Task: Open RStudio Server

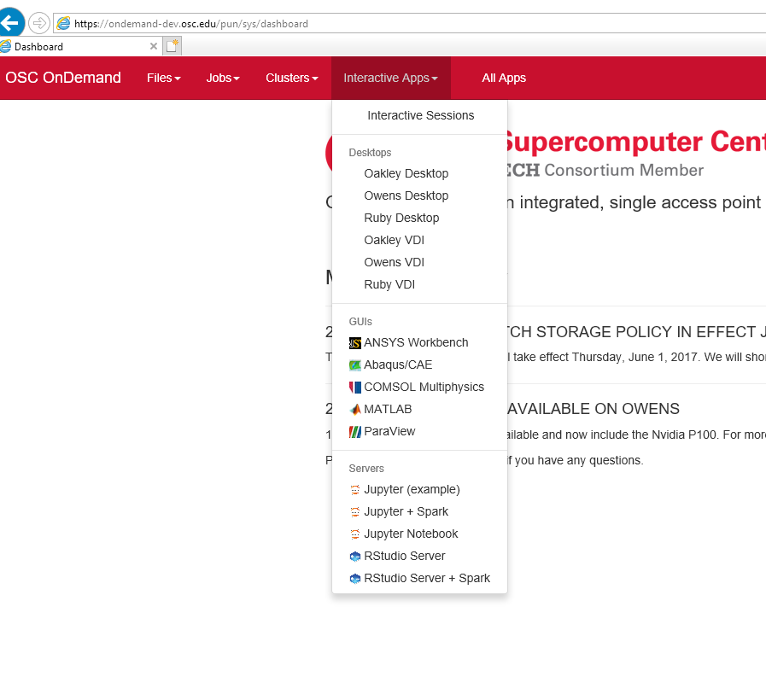Action: point(403,556)
